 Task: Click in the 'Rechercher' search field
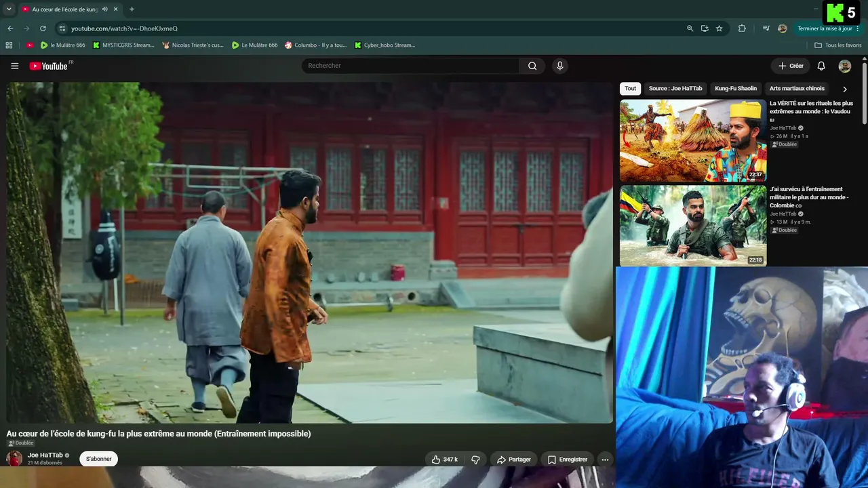410,66
